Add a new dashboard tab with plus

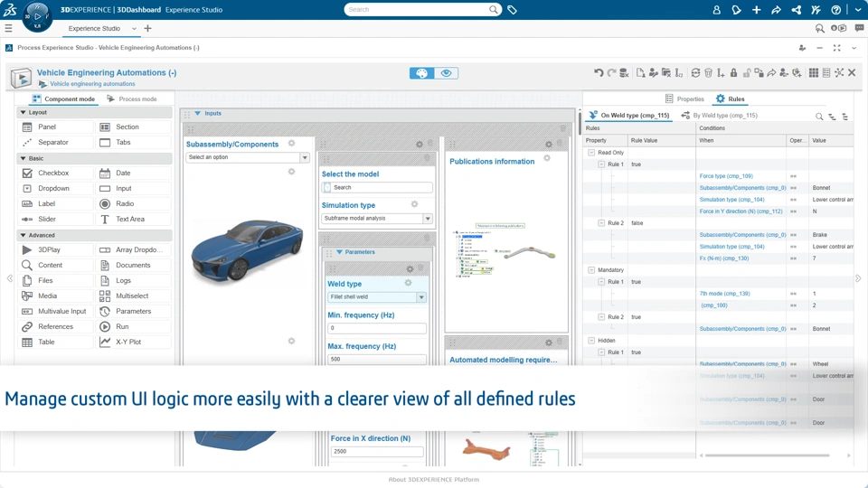tap(147, 28)
